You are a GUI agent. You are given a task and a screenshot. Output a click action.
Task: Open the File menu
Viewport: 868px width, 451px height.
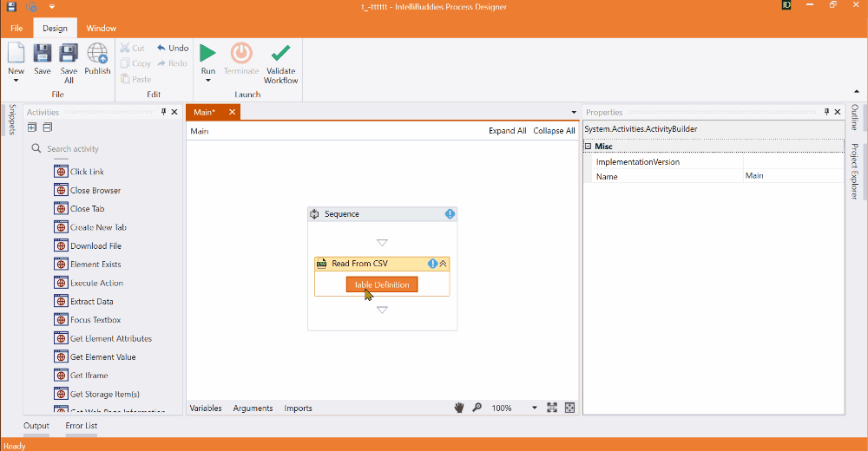pyautogui.click(x=16, y=29)
